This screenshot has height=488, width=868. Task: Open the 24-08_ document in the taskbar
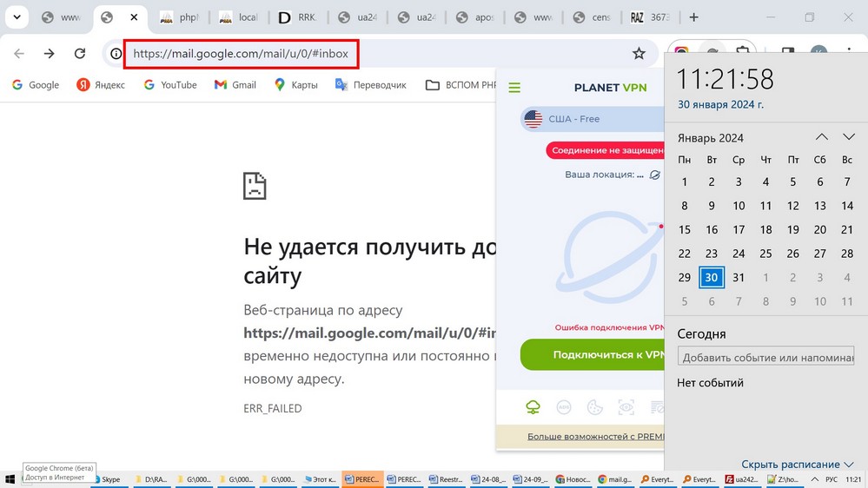488,479
